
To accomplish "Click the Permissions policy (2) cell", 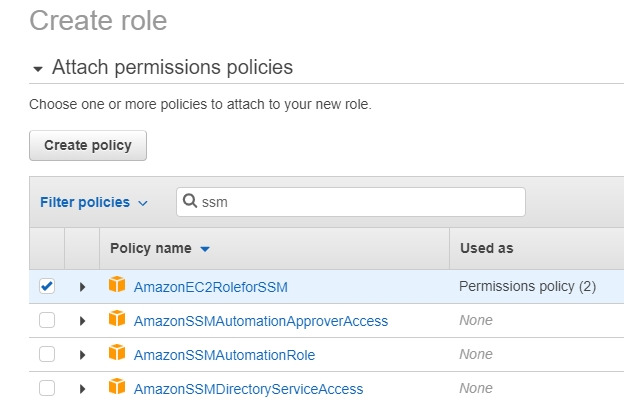I will (x=527, y=286).
